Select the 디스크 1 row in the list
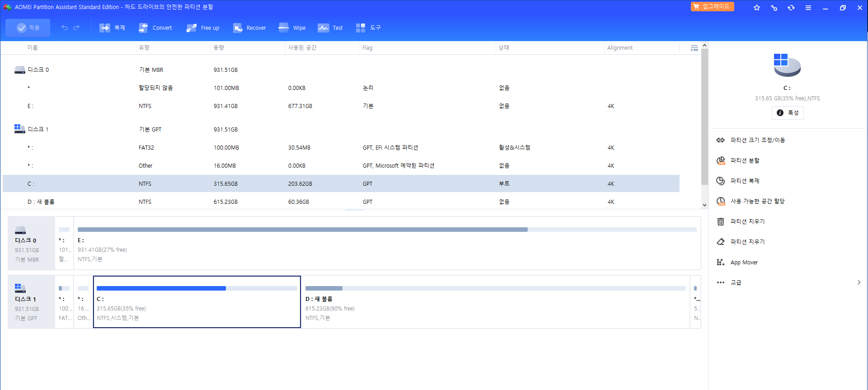The height and width of the screenshot is (390, 868). [341, 129]
